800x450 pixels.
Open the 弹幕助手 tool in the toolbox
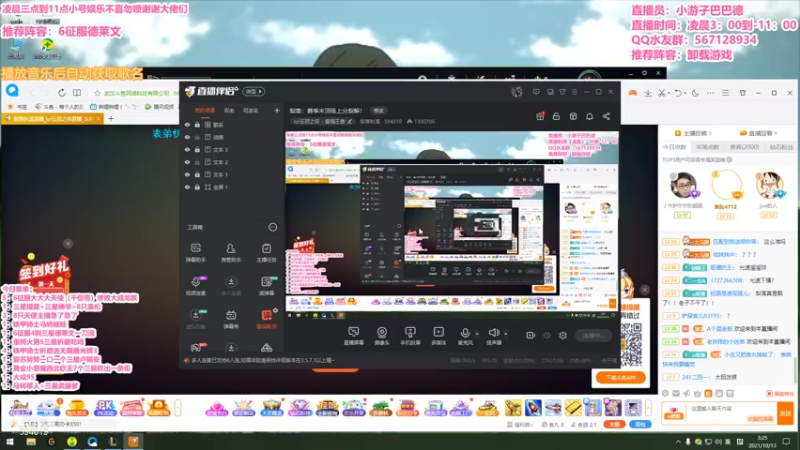(195, 253)
